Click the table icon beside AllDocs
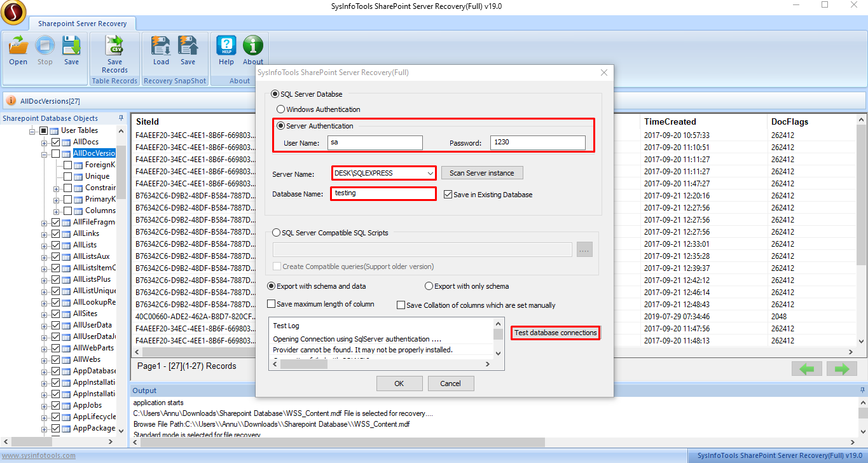Viewport: 868px width, 463px height. click(x=66, y=142)
